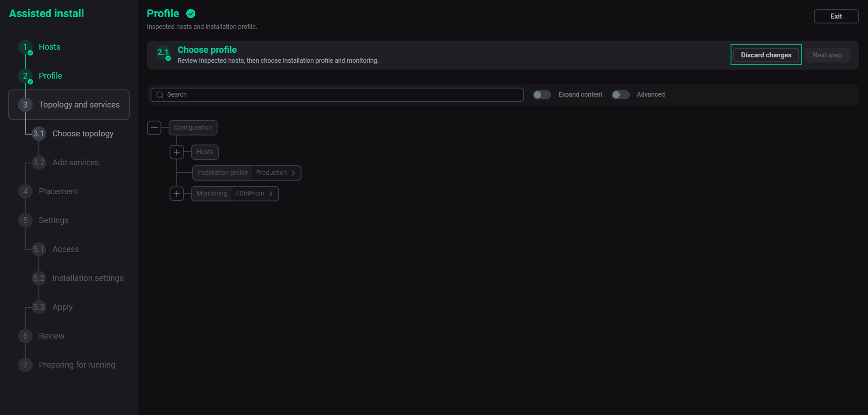The height and width of the screenshot is (415, 868).
Task: Select the Configuration node label
Action: [x=193, y=128]
